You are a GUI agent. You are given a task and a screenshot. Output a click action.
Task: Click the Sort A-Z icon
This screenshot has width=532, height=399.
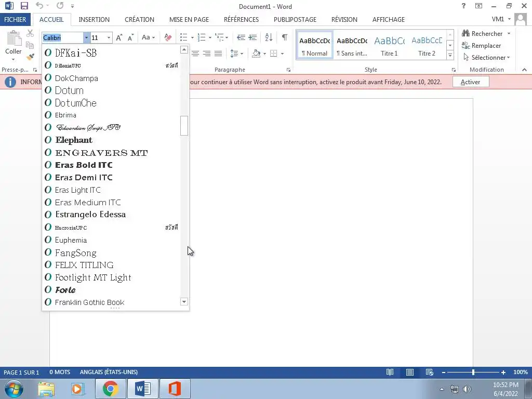pyautogui.click(x=269, y=37)
